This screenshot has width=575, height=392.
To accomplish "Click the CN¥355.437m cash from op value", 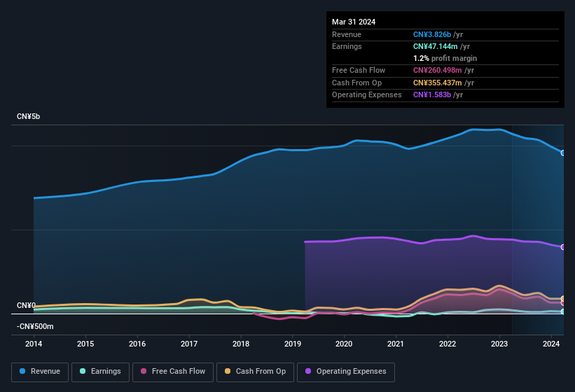I will point(438,83).
